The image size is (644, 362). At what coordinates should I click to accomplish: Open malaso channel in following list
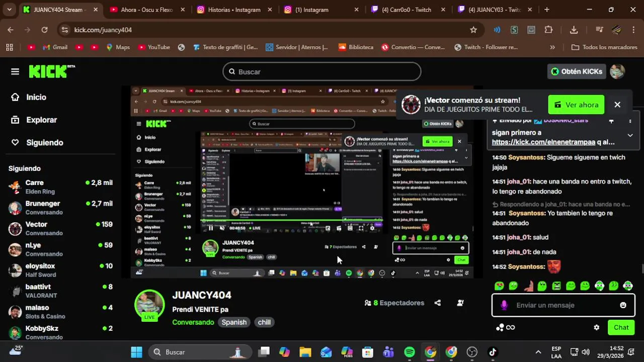tap(60, 312)
